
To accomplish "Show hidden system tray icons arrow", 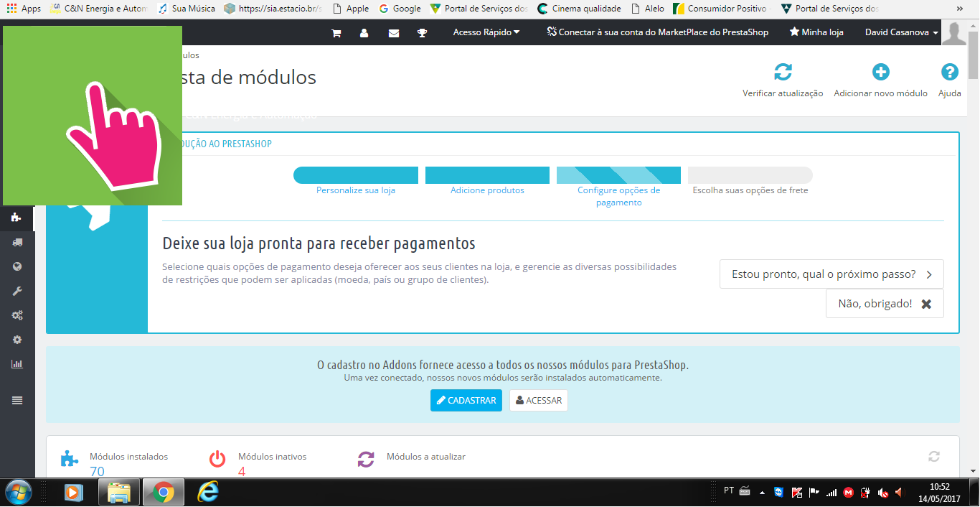I will (x=762, y=493).
